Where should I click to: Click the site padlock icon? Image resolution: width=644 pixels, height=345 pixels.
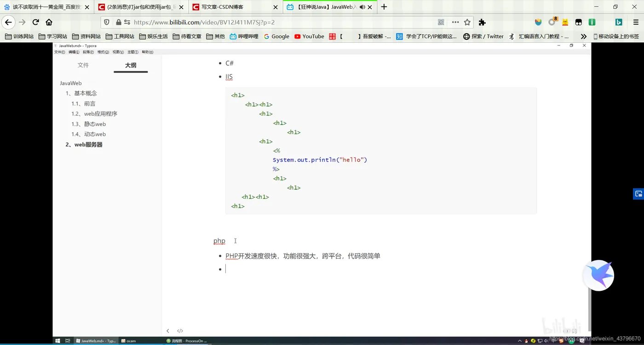[x=118, y=22]
